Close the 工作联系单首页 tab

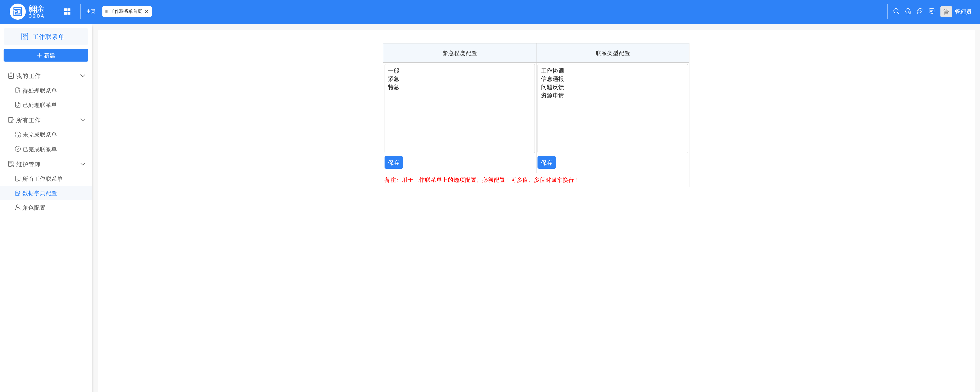click(147, 11)
